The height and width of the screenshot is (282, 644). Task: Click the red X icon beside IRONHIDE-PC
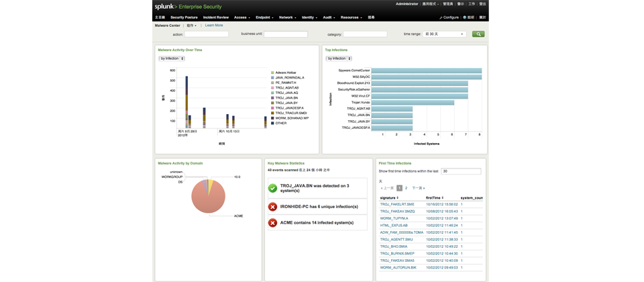pos(272,207)
